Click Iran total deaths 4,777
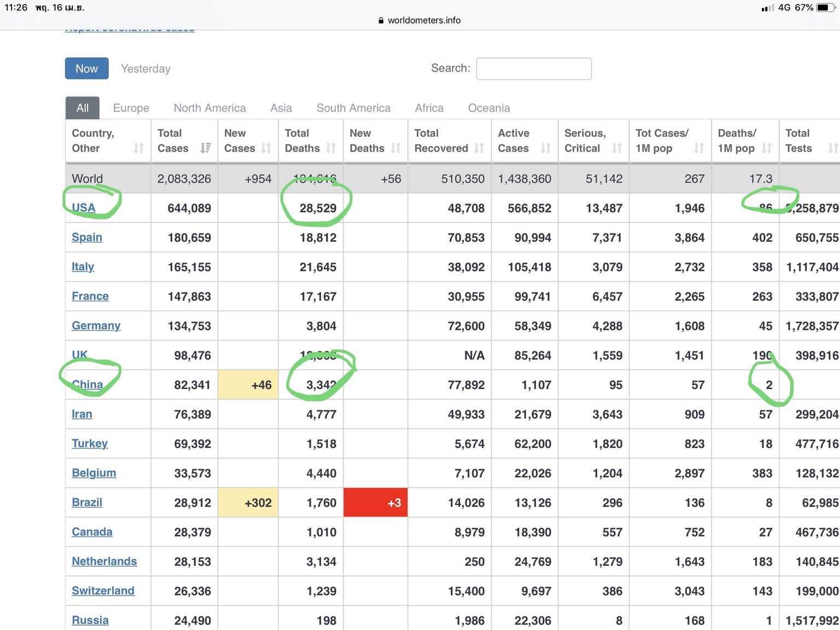This screenshot has height=630, width=840. 322,415
